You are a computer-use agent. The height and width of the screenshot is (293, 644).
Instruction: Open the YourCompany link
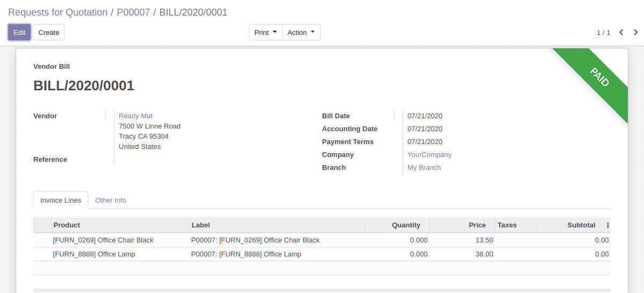429,154
